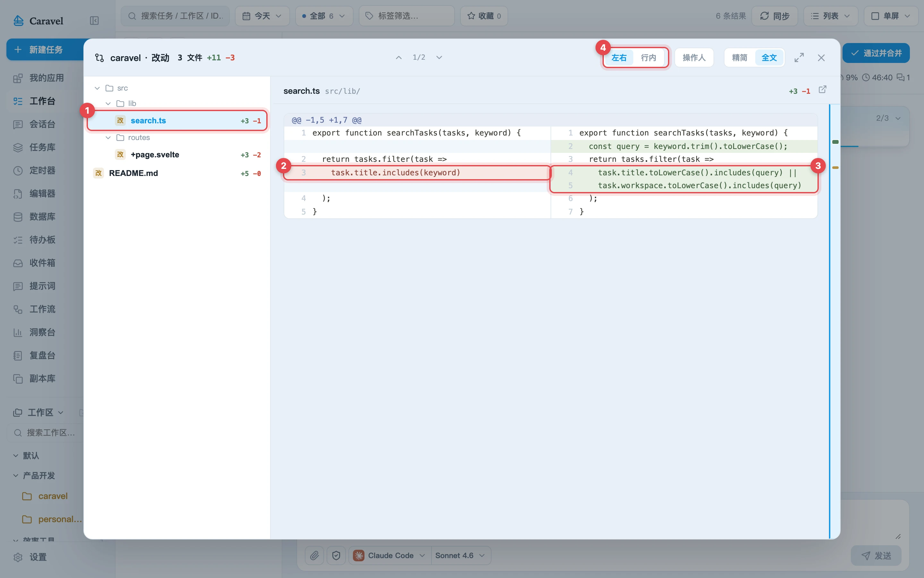Click the attachment paperclip icon

(x=314, y=556)
